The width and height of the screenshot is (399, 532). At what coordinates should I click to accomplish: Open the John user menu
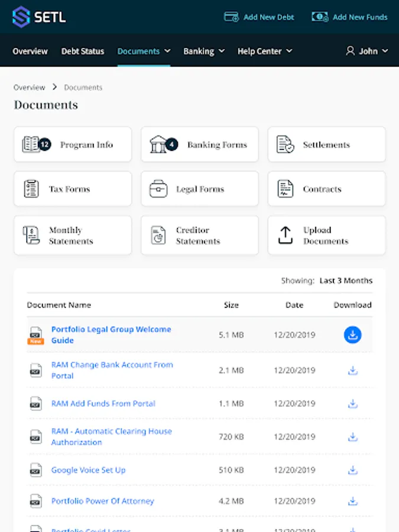click(366, 51)
